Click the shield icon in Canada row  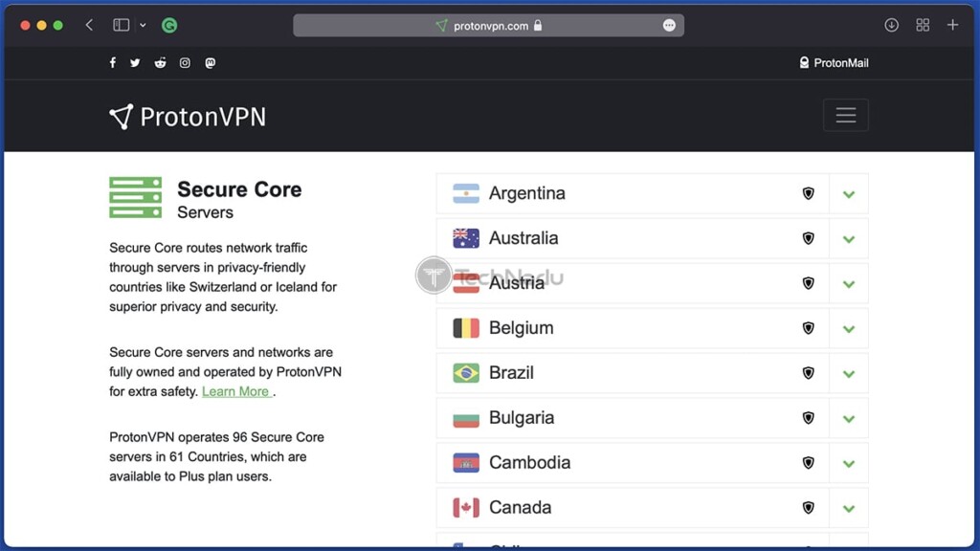pos(808,509)
